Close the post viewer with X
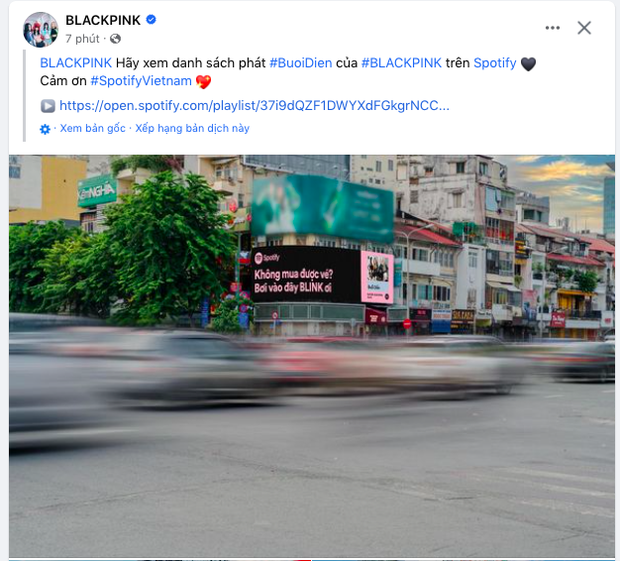The height and width of the screenshot is (561, 620). pyautogui.click(x=584, y=28)
